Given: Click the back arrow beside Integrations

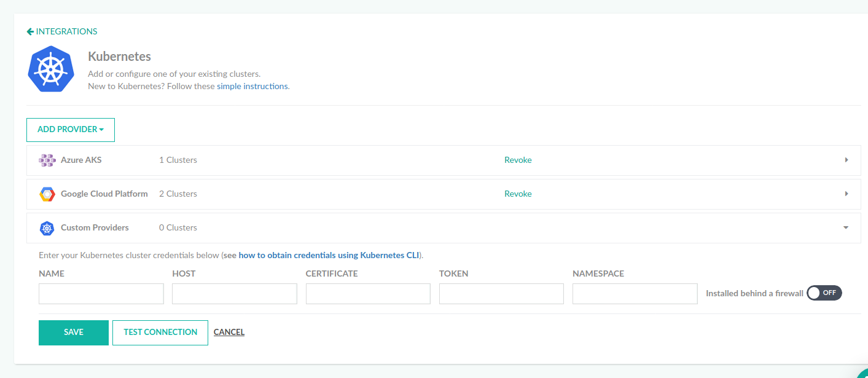Looking at the screenshot, I should coord(30,31).
